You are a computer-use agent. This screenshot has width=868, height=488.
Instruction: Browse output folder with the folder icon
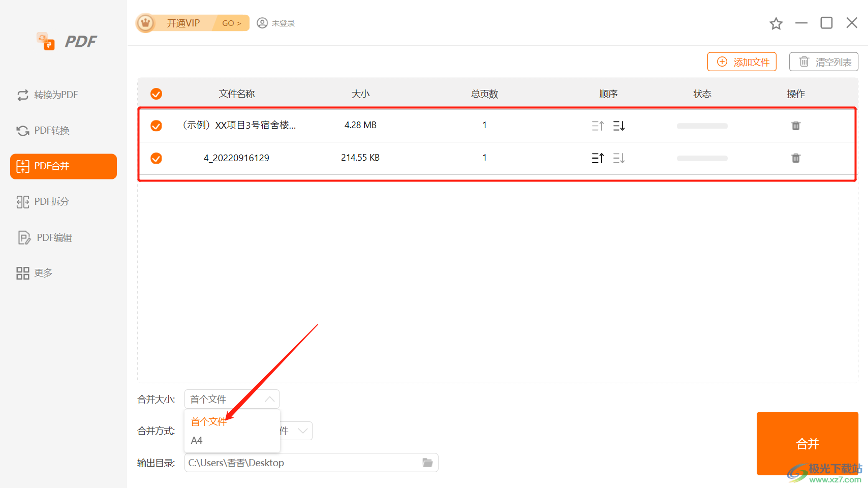[427, 463]
